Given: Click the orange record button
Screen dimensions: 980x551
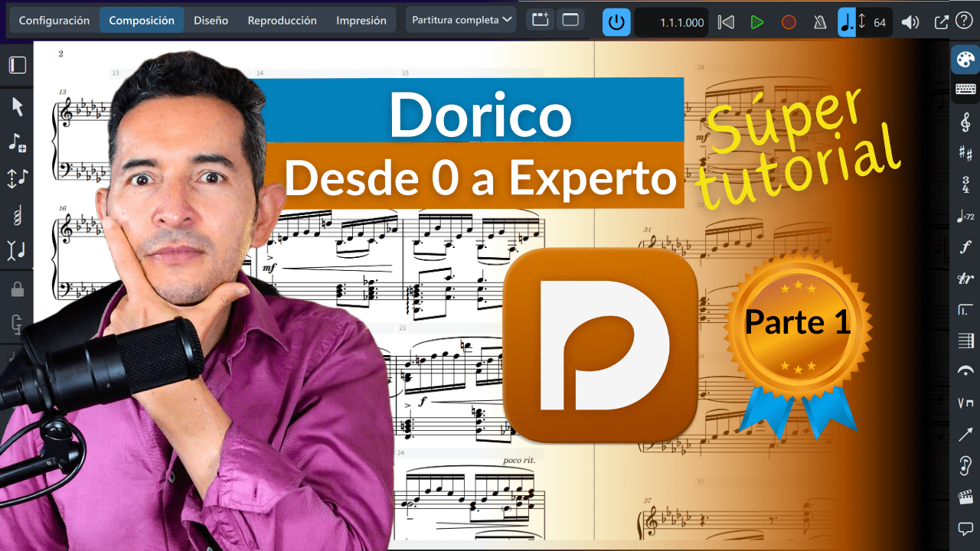Looking at the screenshot, I should tap(789, 22).
